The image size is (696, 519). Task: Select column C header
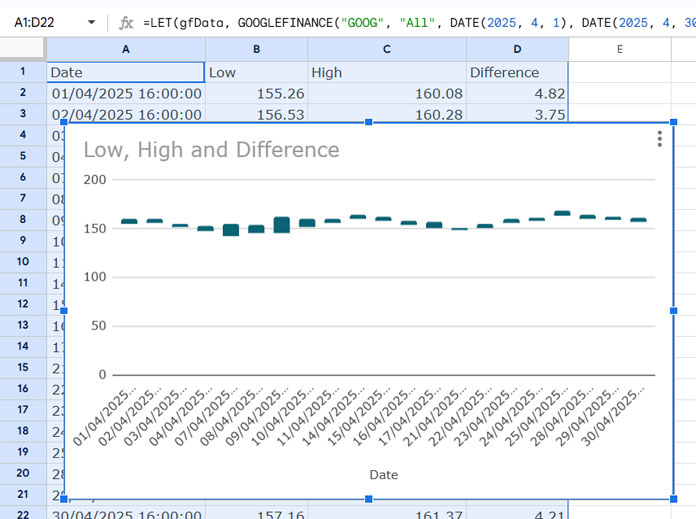coord(387,49)
